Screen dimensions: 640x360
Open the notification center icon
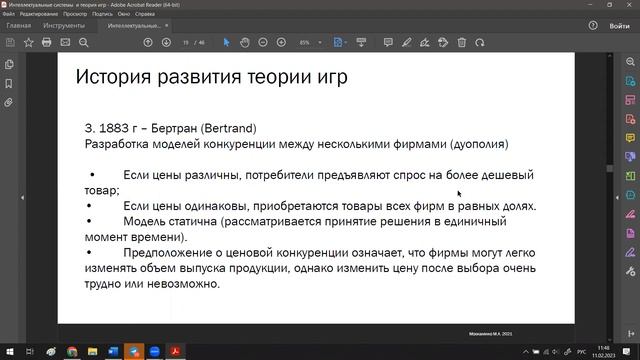(627, 352)
